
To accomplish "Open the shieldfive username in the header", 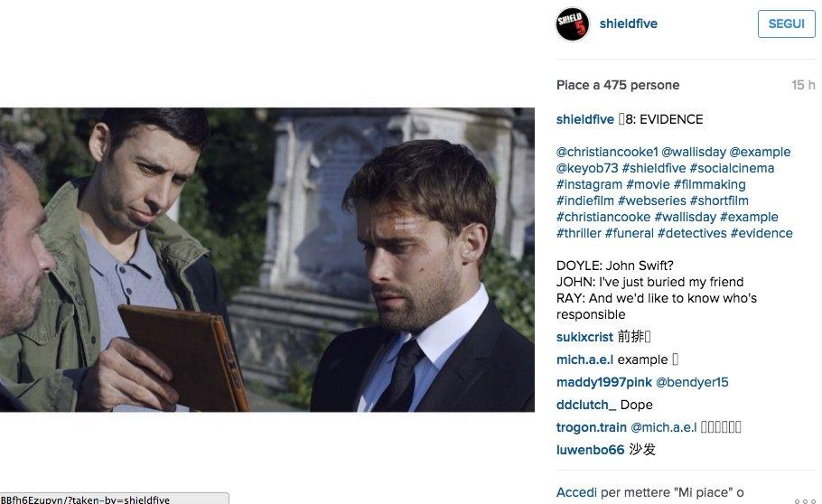I will (628, 23).
